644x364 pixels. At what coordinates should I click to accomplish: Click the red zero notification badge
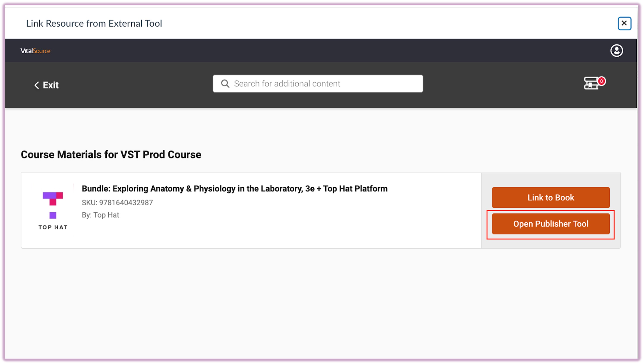601,81
